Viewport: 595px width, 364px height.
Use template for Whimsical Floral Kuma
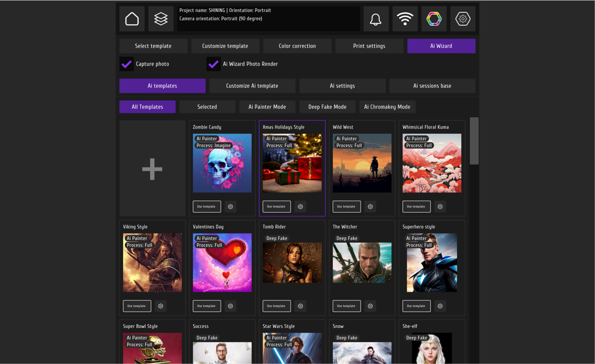coord(416,207)
